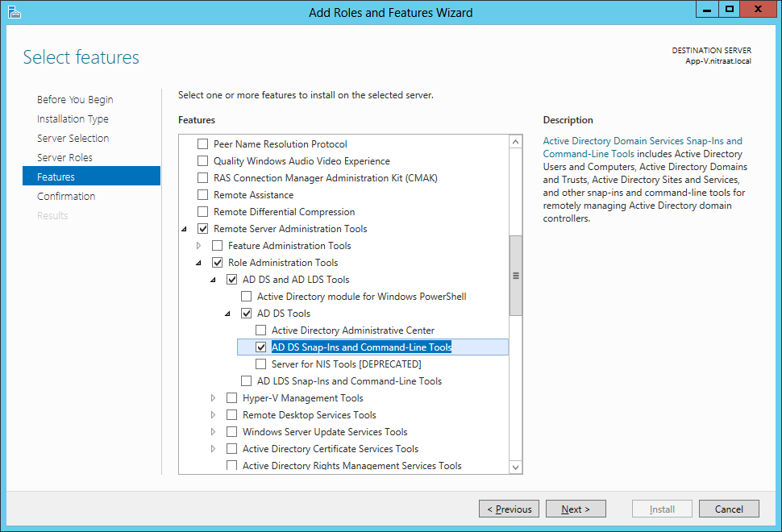
Task: Expand the Feature Administration Tools node
Action: point(198,246)
